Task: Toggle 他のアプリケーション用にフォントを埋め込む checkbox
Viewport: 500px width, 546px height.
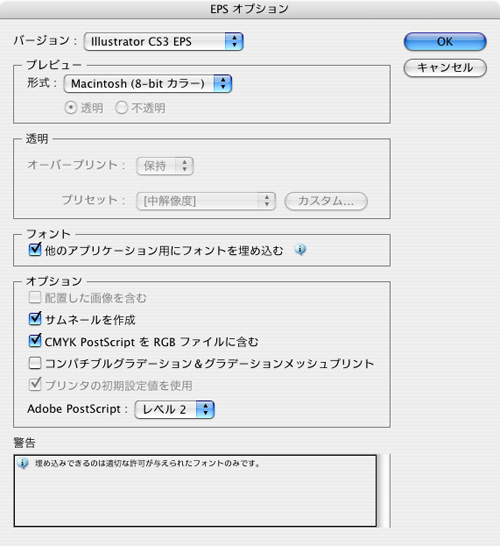Action: [x=35, y=249]
